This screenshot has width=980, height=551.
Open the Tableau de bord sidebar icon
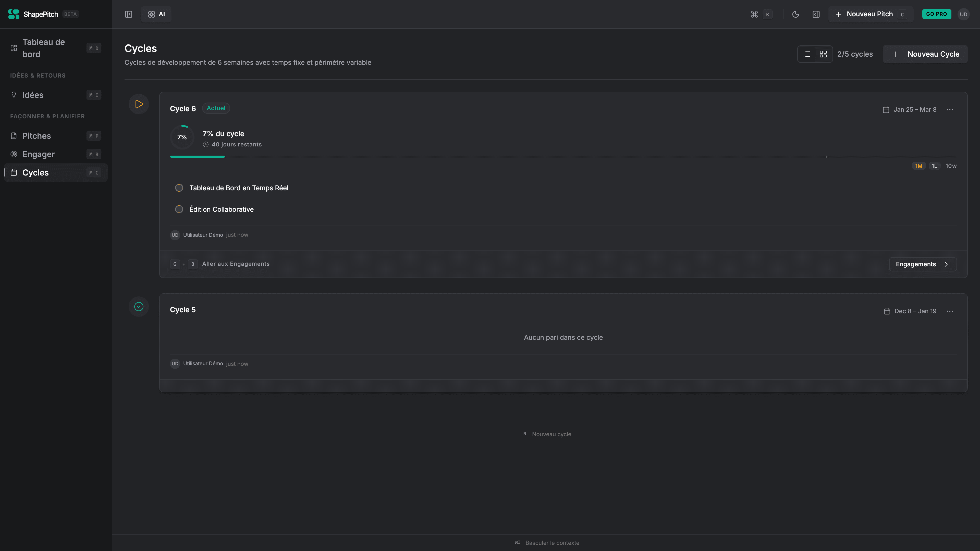(x=14, y=48)
